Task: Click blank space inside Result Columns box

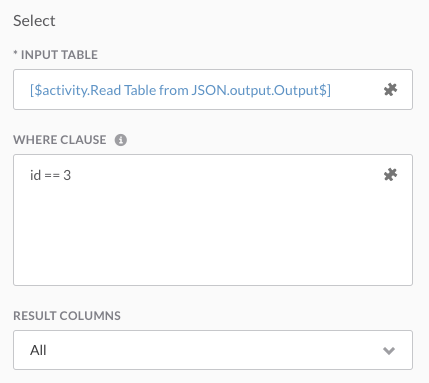Action: coord(213,350)
